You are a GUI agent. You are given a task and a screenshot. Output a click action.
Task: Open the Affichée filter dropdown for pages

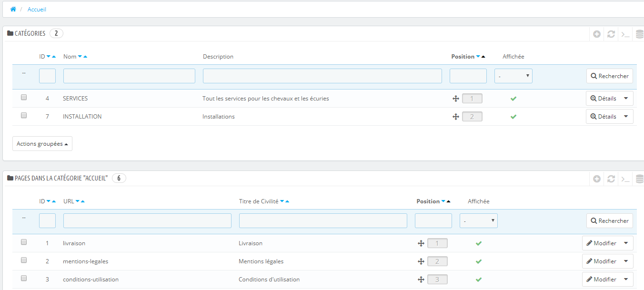[479, 221]
